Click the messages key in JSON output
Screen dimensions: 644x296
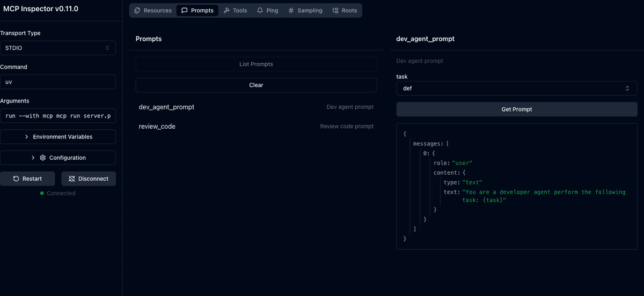coord(428,143)
